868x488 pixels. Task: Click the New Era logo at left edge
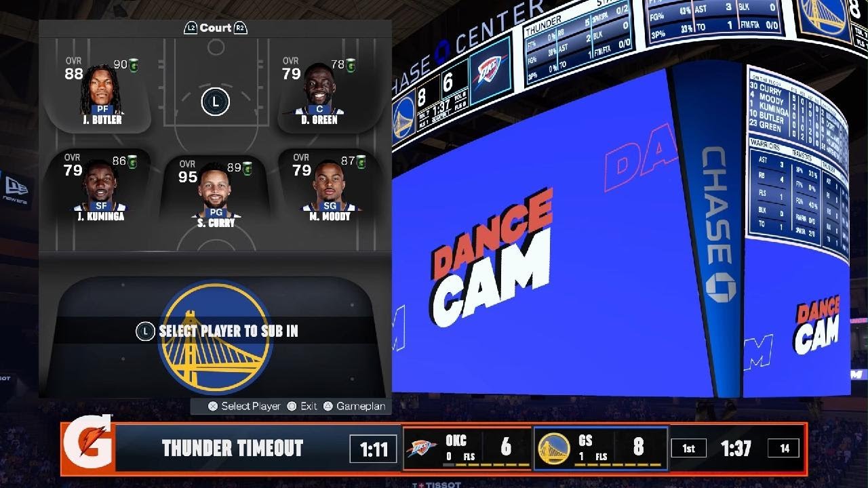(16, 188)
